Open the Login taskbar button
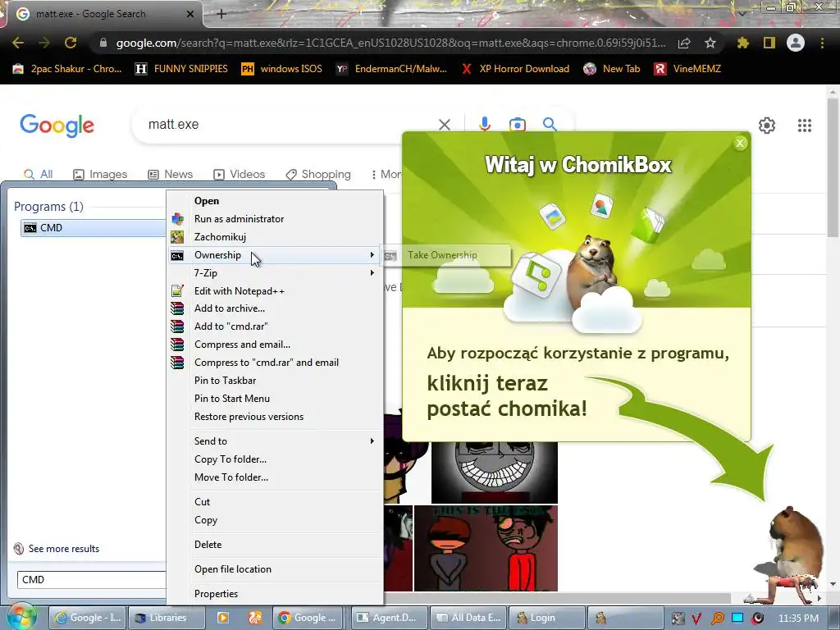 click(x=546, y=618)
